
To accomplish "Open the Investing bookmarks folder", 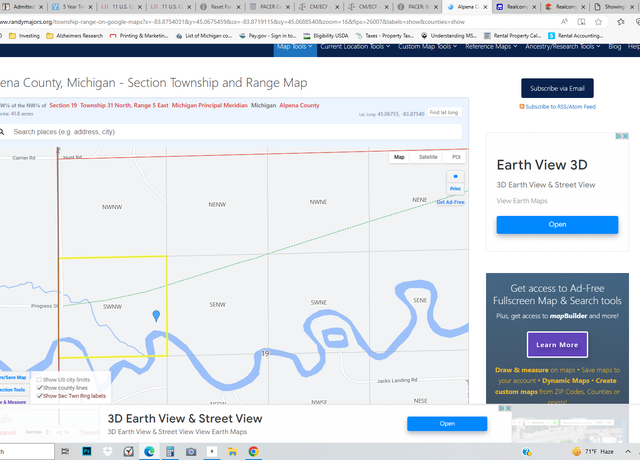I will (x=24, y=36).
